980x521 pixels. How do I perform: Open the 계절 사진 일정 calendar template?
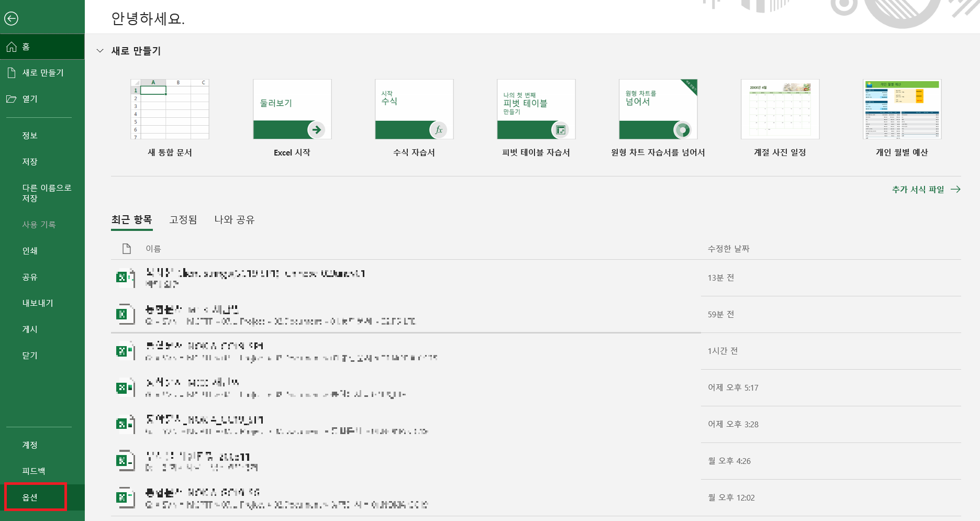click(780, 118)
